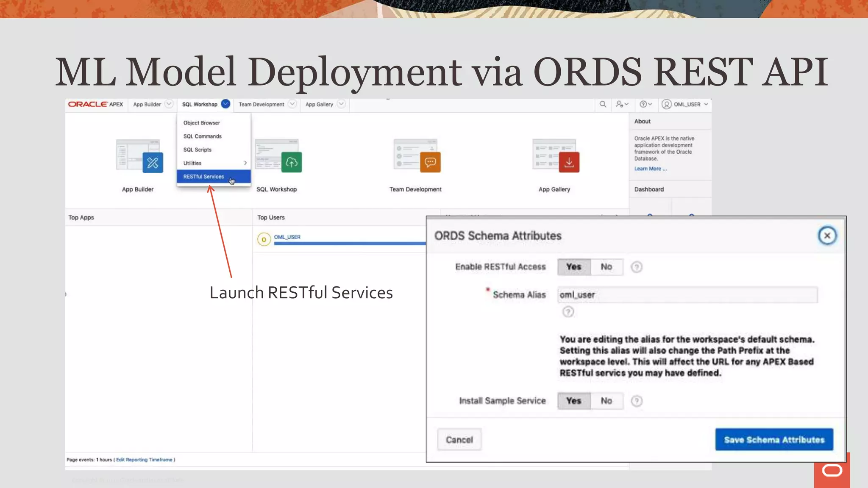Open the SQL Workshop large icon
This screenshot has width=868, height=488.
pyautogui.click(x=278, y=155)
